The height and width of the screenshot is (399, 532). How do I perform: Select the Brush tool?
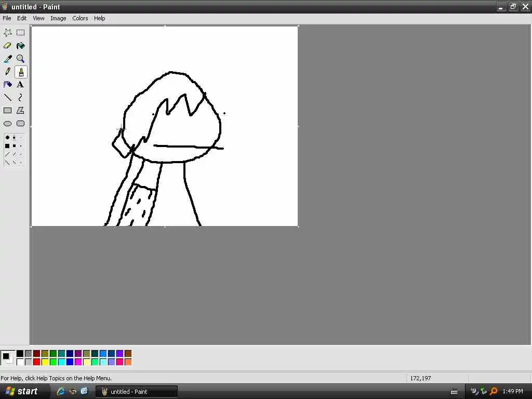point(21,72)
